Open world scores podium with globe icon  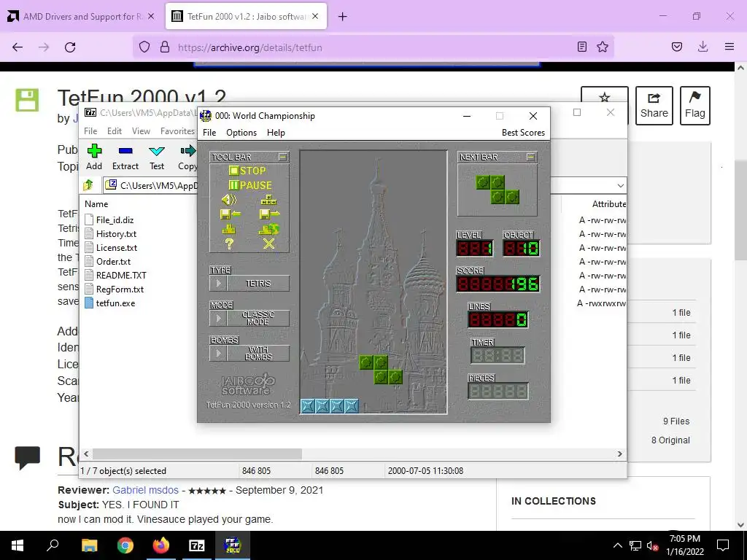coord(269,229)
